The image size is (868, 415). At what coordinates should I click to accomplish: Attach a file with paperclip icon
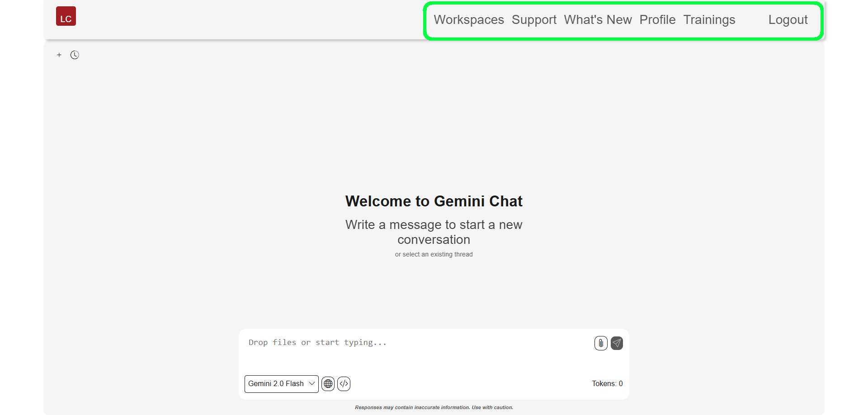[601, 343]
